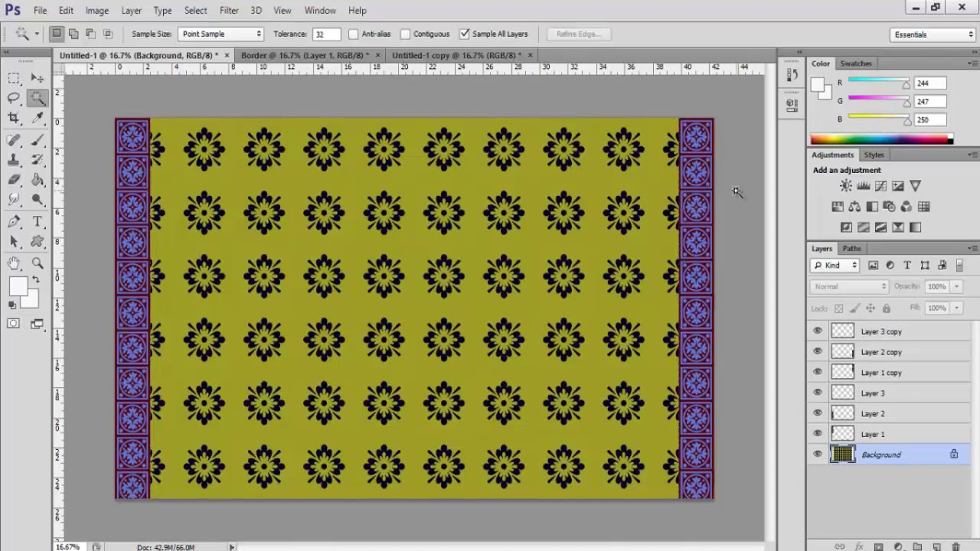Add a Levels adjustment
Viewport: 980px width, 551px height.
(864, 186)
